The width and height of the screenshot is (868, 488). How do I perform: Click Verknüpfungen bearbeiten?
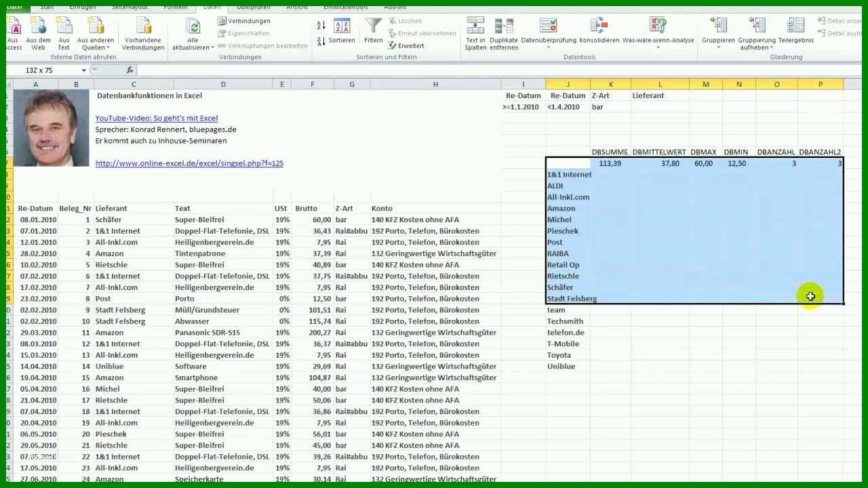click(262, 45)
